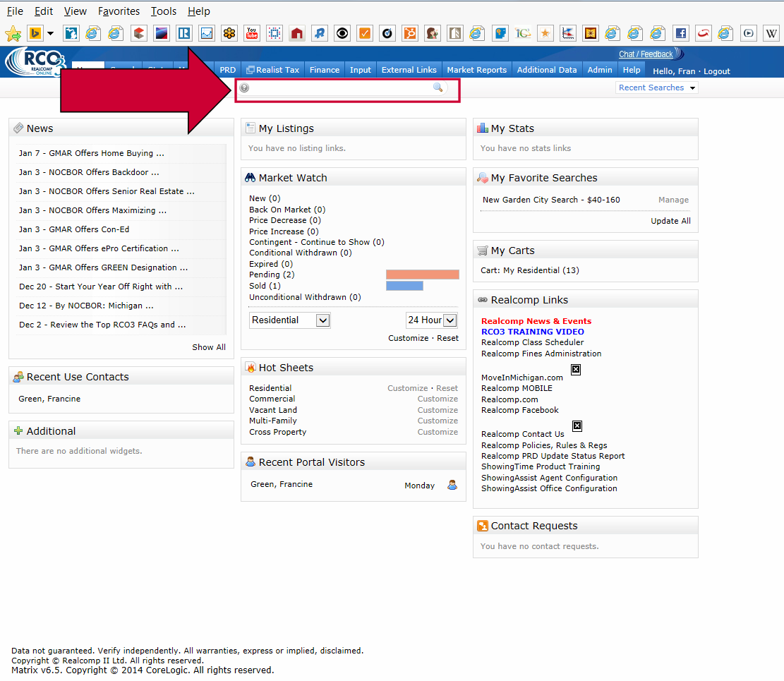Click Customize next to Commercial hot sheet

438,399
